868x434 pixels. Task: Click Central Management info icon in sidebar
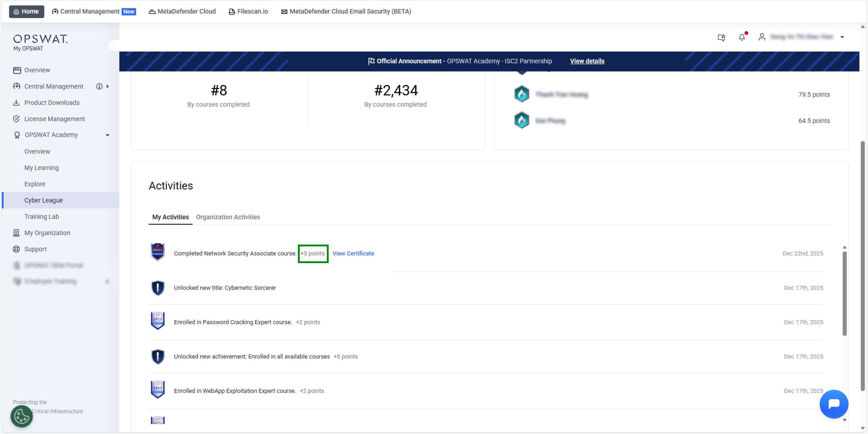[x=99, y=86]
